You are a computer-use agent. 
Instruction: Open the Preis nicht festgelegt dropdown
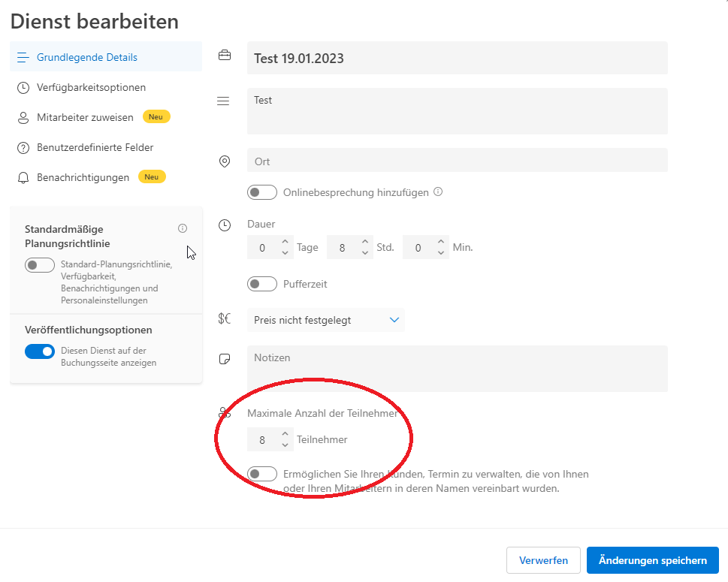pyautogui.click(x=326, y=320)
